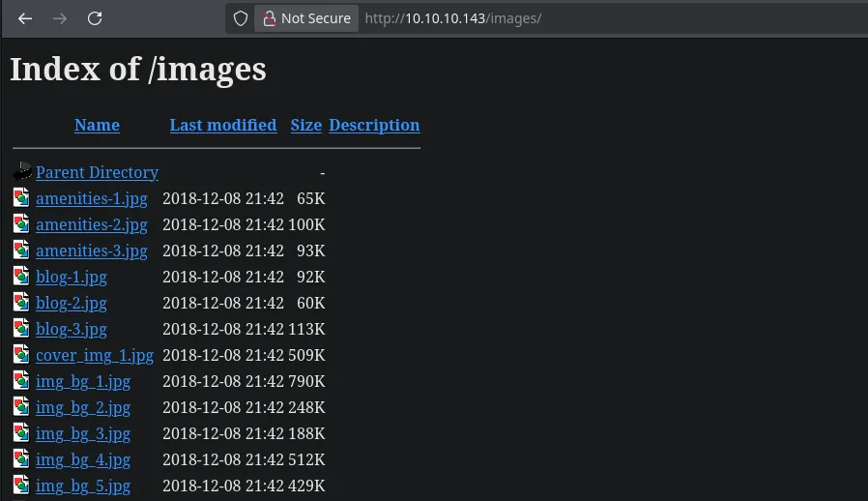The height and width of the screenshot is (501, 868).
Task: Click the Parent Directory folder icon
Action: (22, 172)
